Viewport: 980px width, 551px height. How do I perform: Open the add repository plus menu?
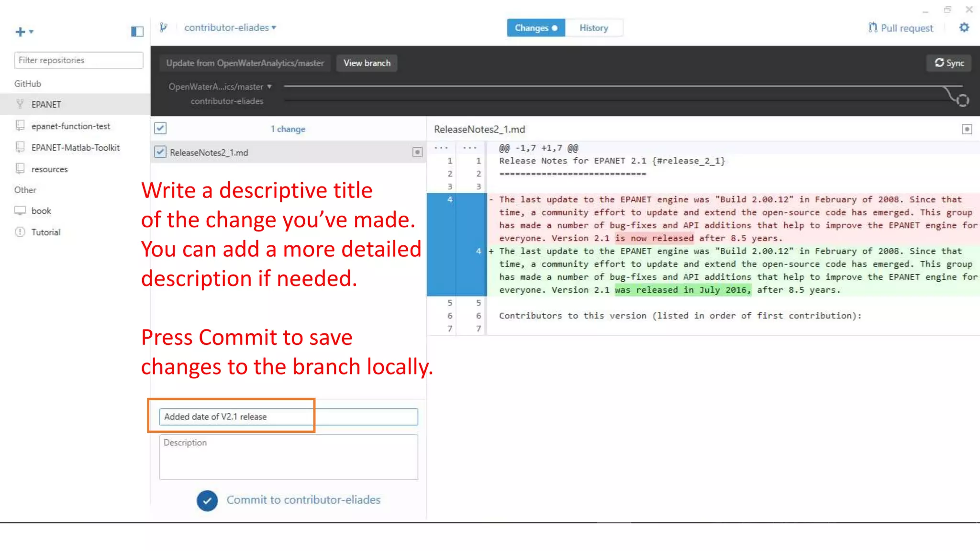tap(24, 32)
